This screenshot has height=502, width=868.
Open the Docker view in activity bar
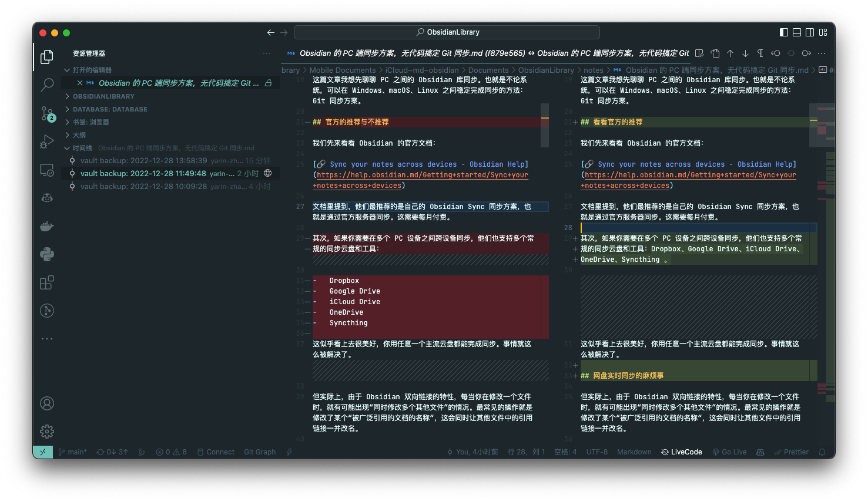(47, 226)
